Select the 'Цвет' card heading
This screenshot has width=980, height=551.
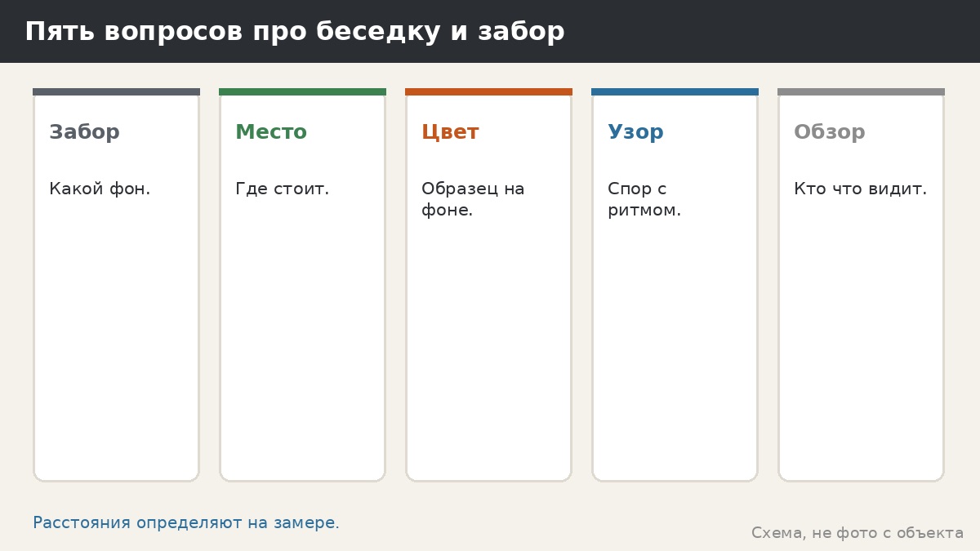pyautogui.click(x=450, y=132)
